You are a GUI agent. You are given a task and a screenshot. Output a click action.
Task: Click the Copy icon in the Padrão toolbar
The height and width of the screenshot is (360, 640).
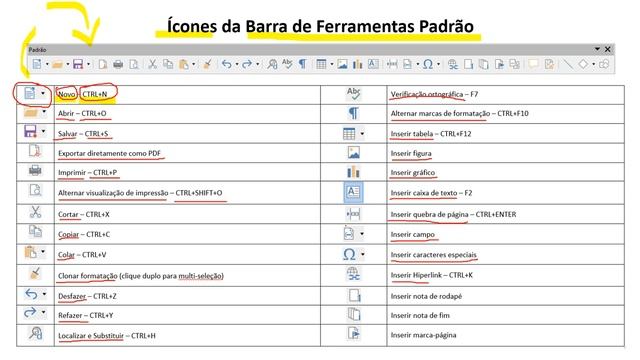coord(168,64)
